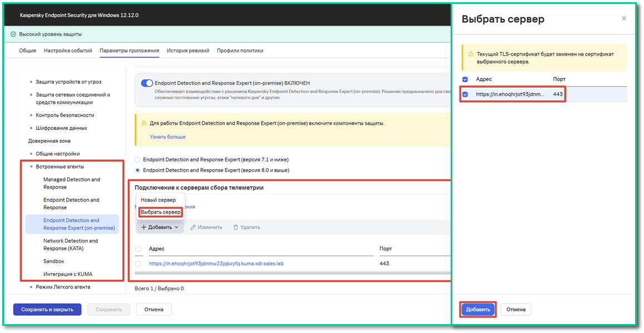Check the select-all box in the telemetry server table

(138, 249)
